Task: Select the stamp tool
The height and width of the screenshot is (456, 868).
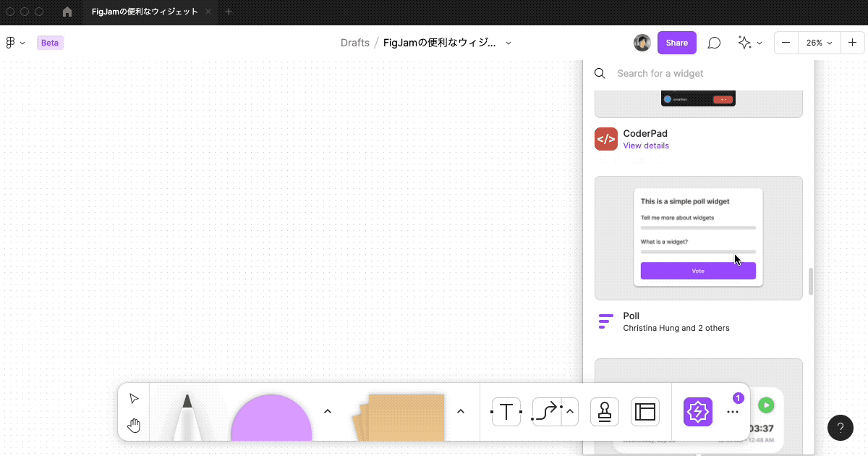Action: 604,411
